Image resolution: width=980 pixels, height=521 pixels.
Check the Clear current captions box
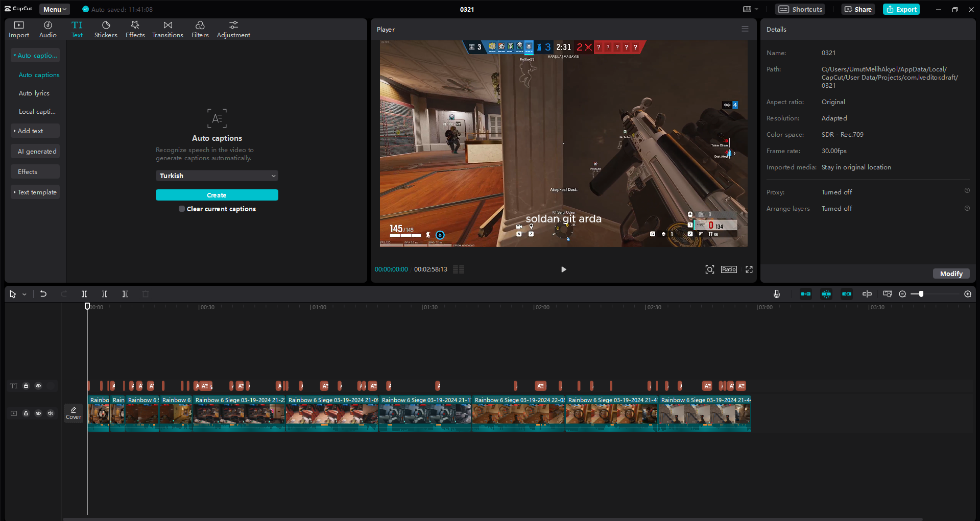182,209
